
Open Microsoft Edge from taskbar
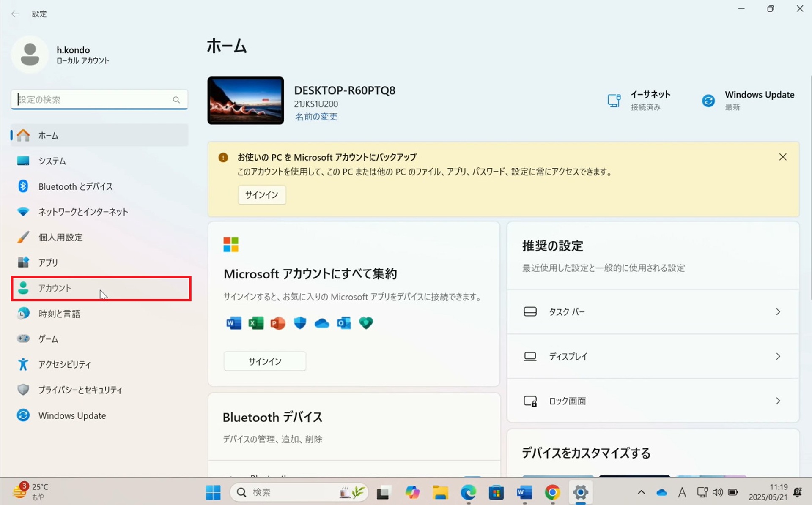(469, 492)
